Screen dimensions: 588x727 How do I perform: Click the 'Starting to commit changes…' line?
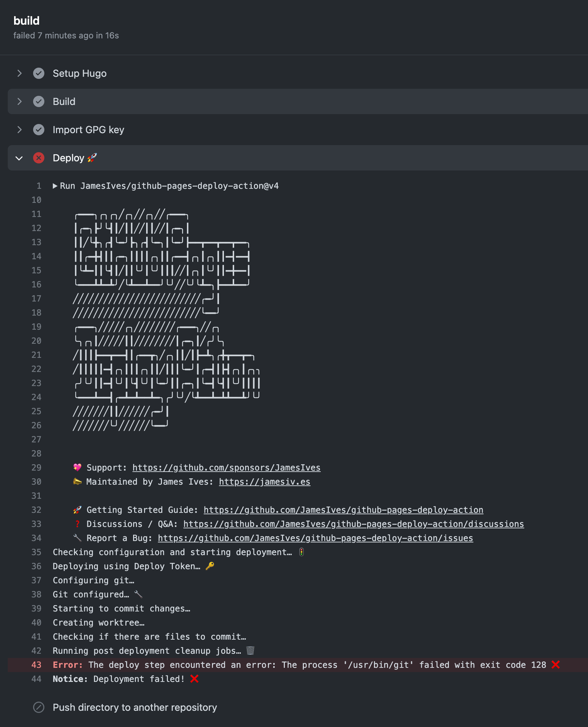[x=121, y=608]
